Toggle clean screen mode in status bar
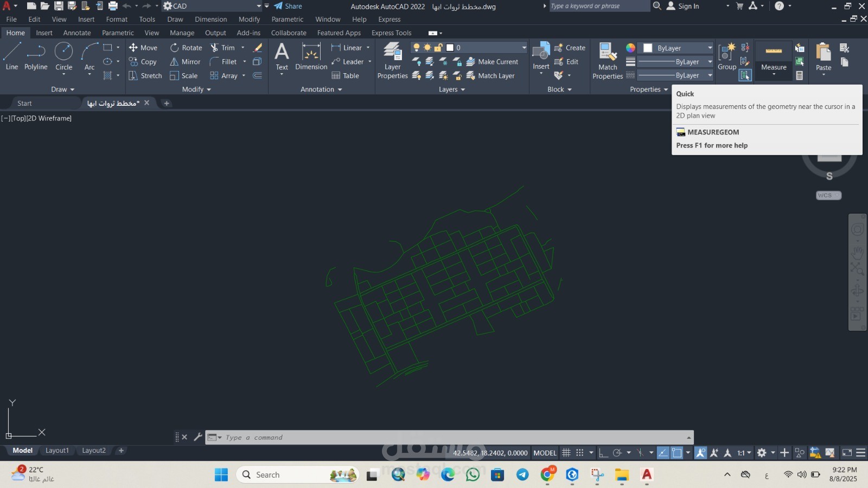The width and height of the screenshot is (868, 488). tap(847, 453)
